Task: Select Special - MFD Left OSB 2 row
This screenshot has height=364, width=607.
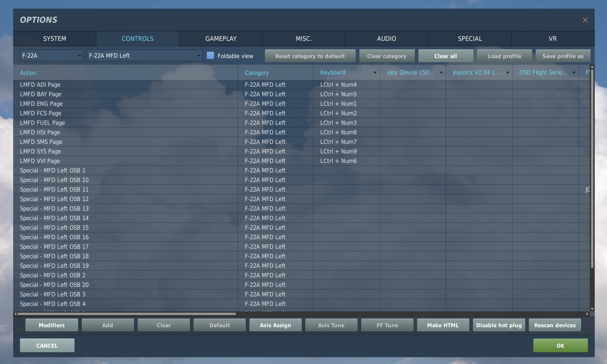Action: 301,275
